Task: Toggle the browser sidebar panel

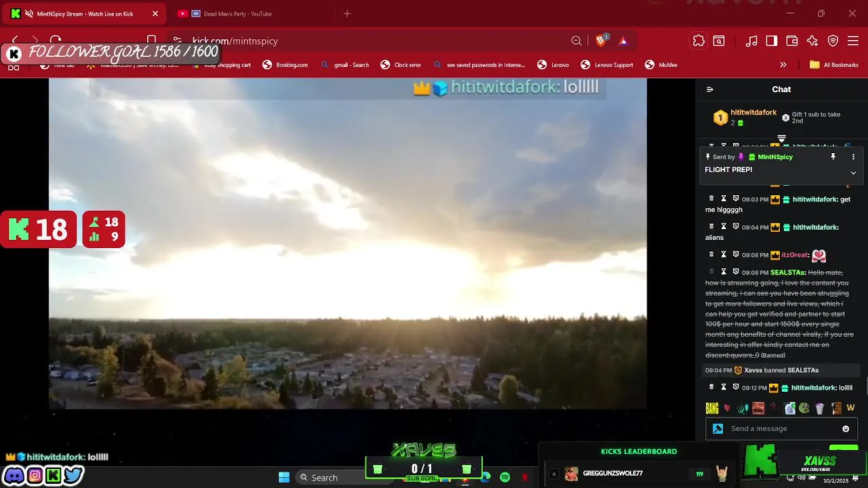Action: (772, 41)
